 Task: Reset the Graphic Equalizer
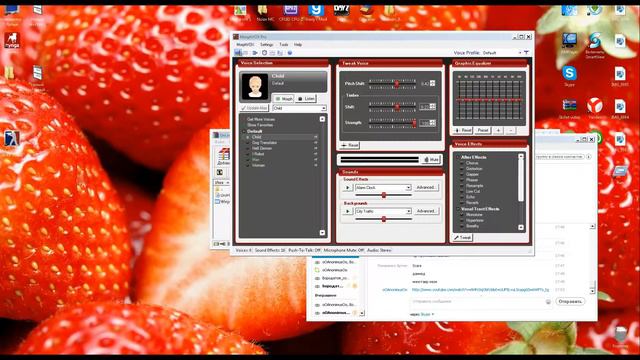[463, 130]
